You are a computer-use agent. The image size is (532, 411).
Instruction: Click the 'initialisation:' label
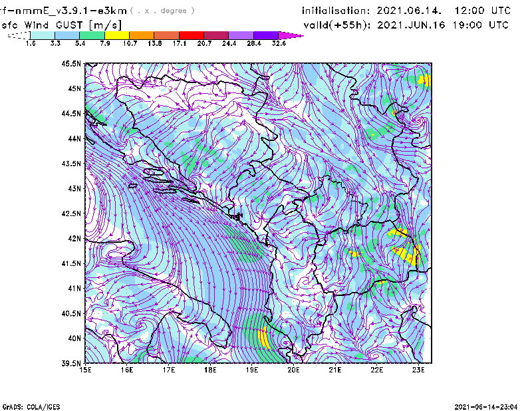click(x=336, y=11)
